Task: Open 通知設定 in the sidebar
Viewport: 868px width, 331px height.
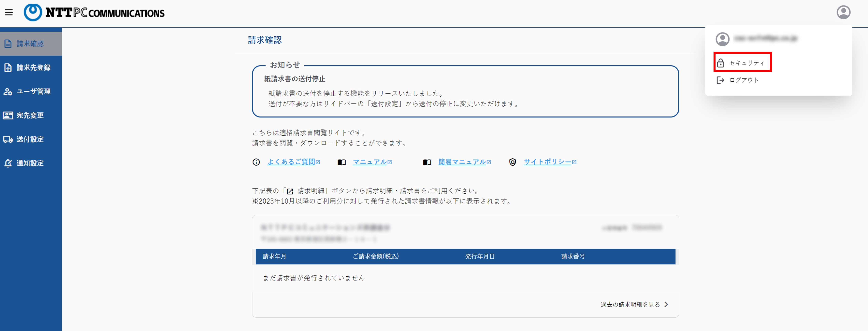Action: click(x=31, y=163)
